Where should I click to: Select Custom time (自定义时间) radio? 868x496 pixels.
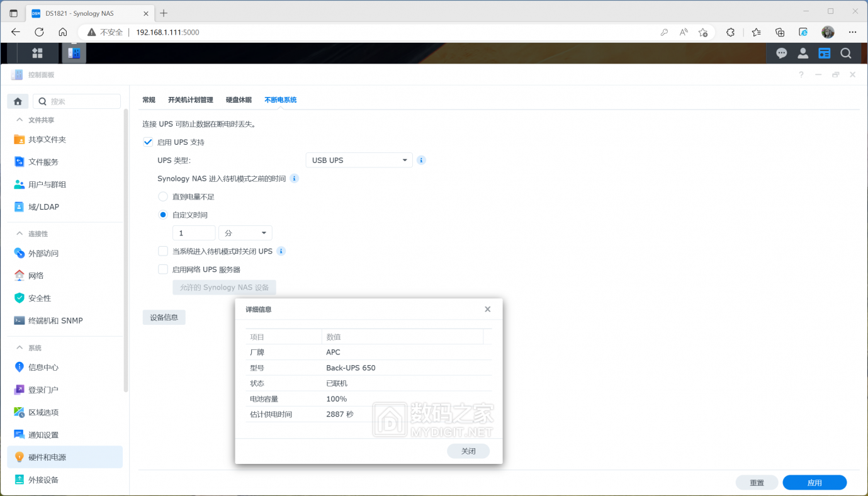(x=163, y=215)
